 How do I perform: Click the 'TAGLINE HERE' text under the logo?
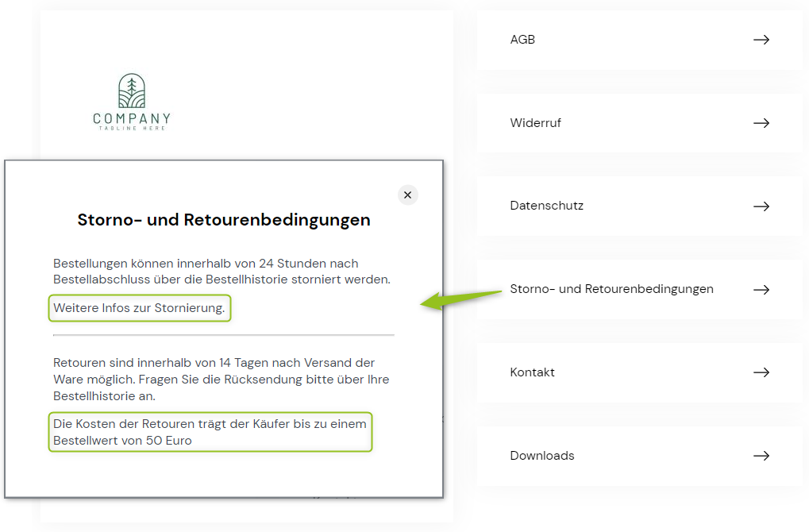pos(132,128)
